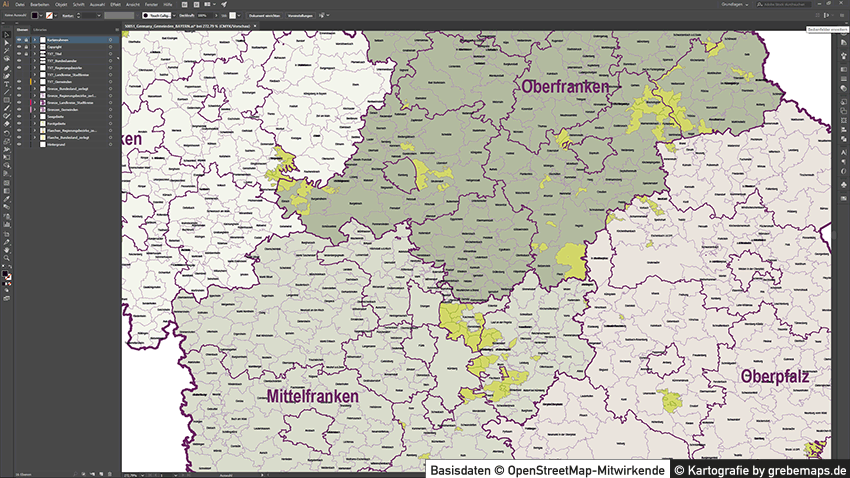This screenshot has width=850, height=478.
Task: Select the Pen tool
Action: (6, 67)
